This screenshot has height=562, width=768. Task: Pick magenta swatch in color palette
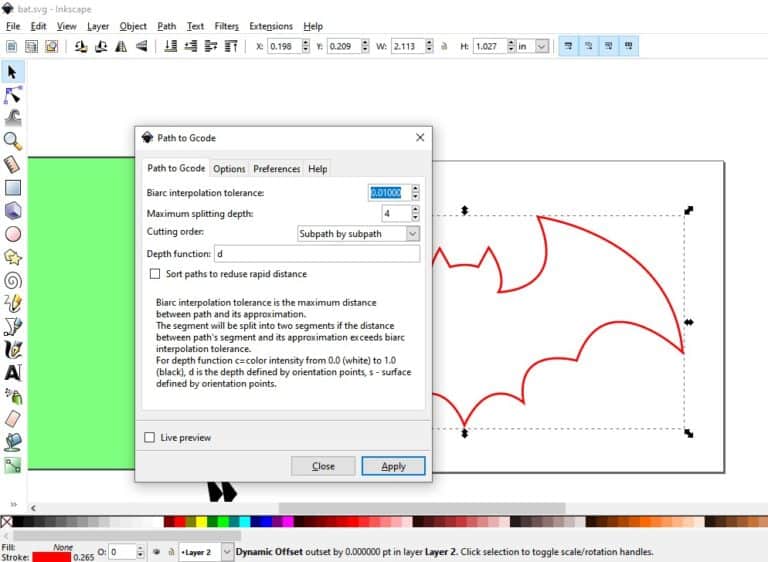click(x=288, y=522)
